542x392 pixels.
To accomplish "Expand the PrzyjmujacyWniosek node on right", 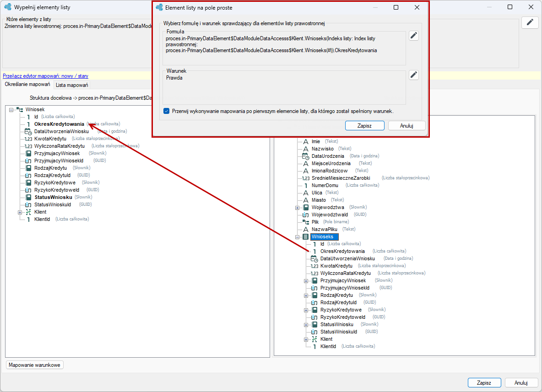I will [306, 281].
